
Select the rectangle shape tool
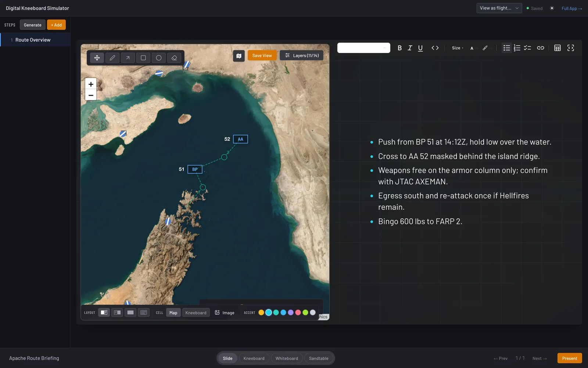pyautogui.click(x=143, y=58)
